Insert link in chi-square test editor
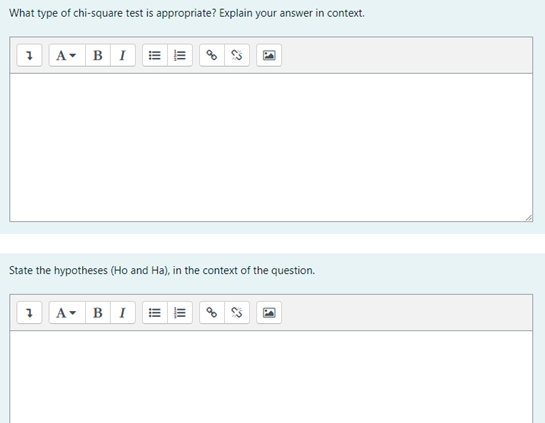The image size is (545, 423). click(212, 55)
